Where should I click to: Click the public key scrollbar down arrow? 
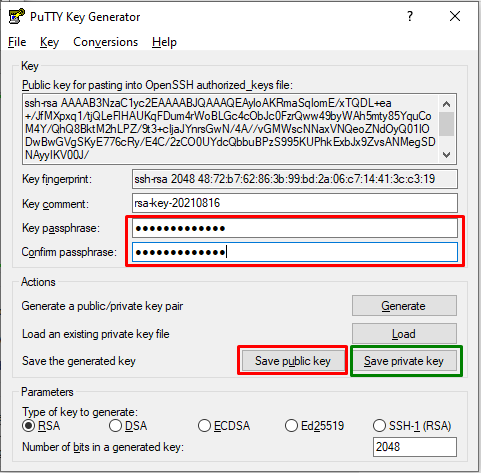click(446, 155)
